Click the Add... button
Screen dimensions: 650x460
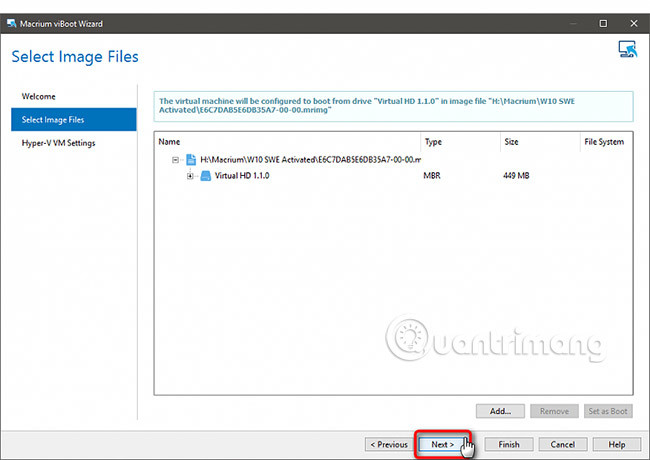[500, 411]
